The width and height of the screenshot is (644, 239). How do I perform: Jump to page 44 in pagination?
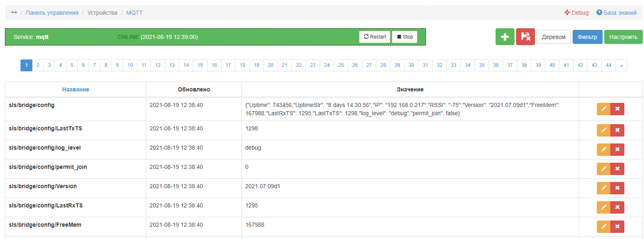(608, 65)
